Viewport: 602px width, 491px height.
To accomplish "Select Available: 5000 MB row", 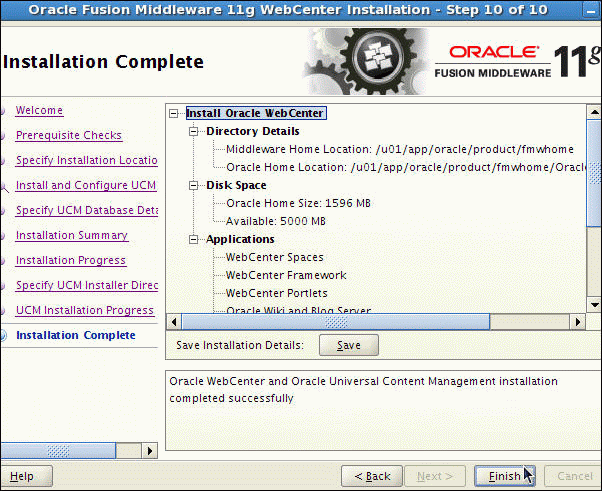I will coord(276,221).
